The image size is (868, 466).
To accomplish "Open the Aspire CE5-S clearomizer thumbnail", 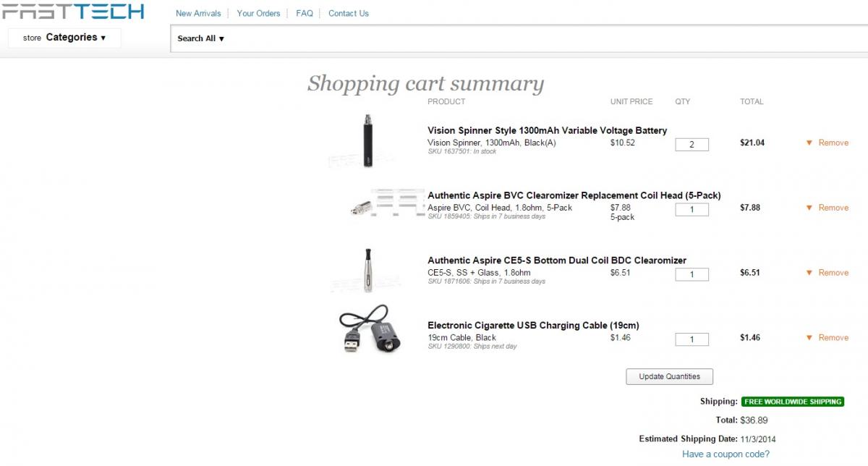I will pyautogui.click(x=367, y=270).
